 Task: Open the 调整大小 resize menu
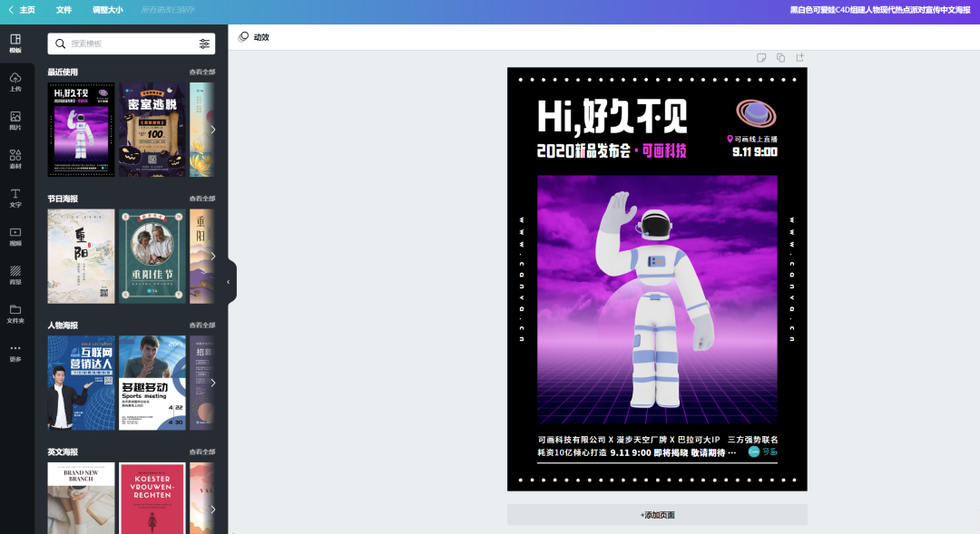coord(107,10)
